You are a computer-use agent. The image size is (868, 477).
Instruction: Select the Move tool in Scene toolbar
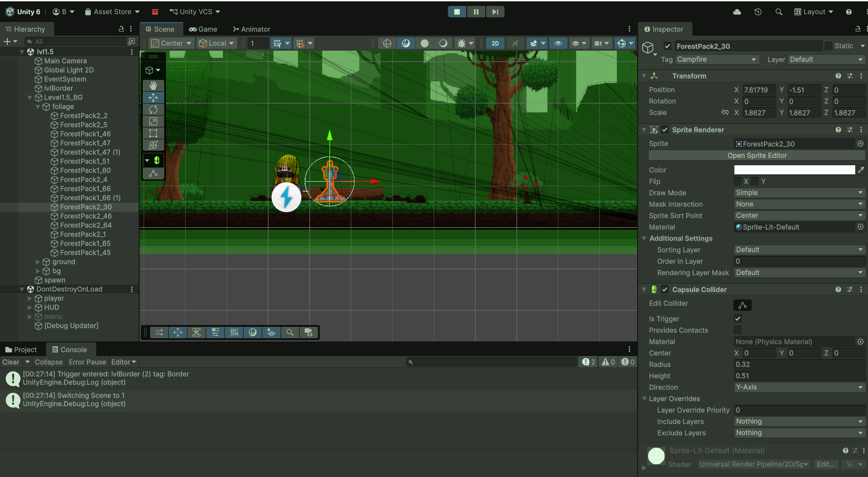153,97
